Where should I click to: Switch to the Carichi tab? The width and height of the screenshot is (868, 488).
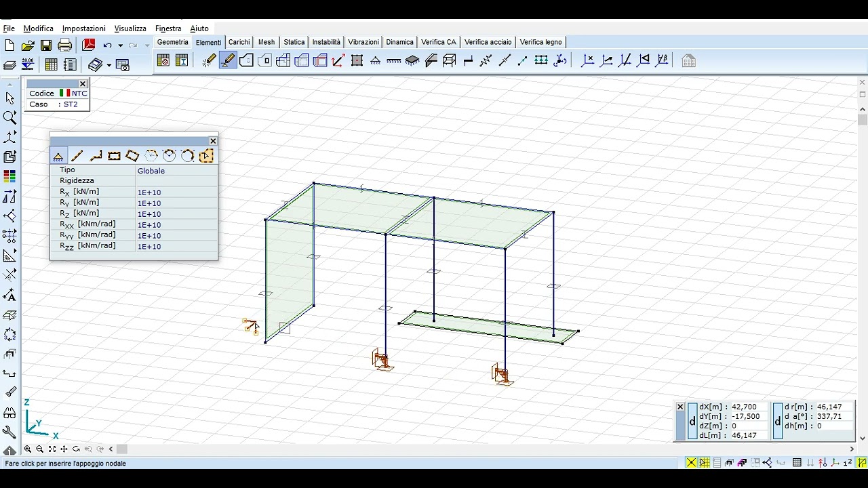239,42
